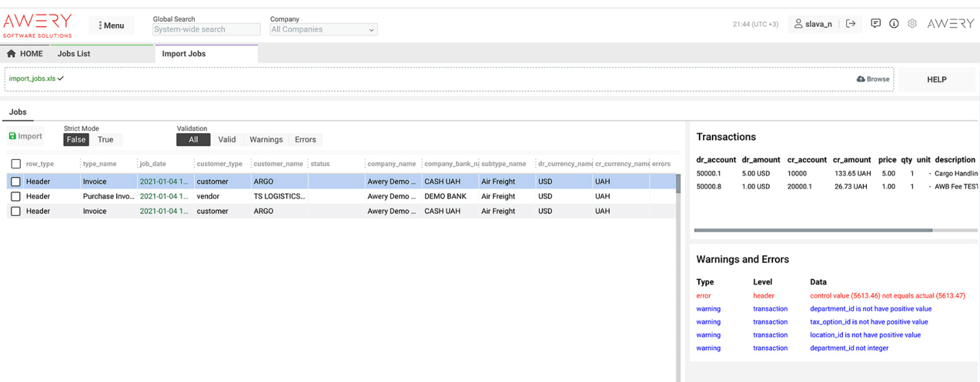Go to the HOME tab
Image resolution: width=980 pixels, height=382 pixels.
click(x=25, y=53)
